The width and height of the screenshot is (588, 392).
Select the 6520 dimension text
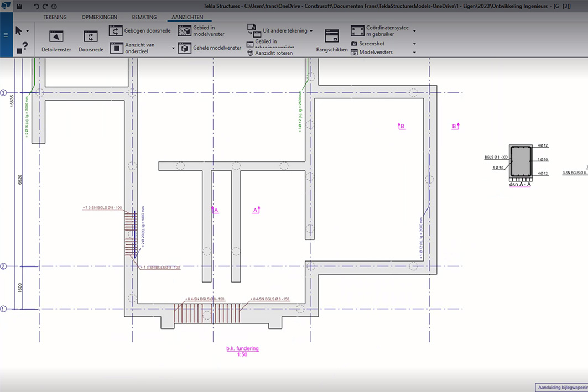coord(20,180)
